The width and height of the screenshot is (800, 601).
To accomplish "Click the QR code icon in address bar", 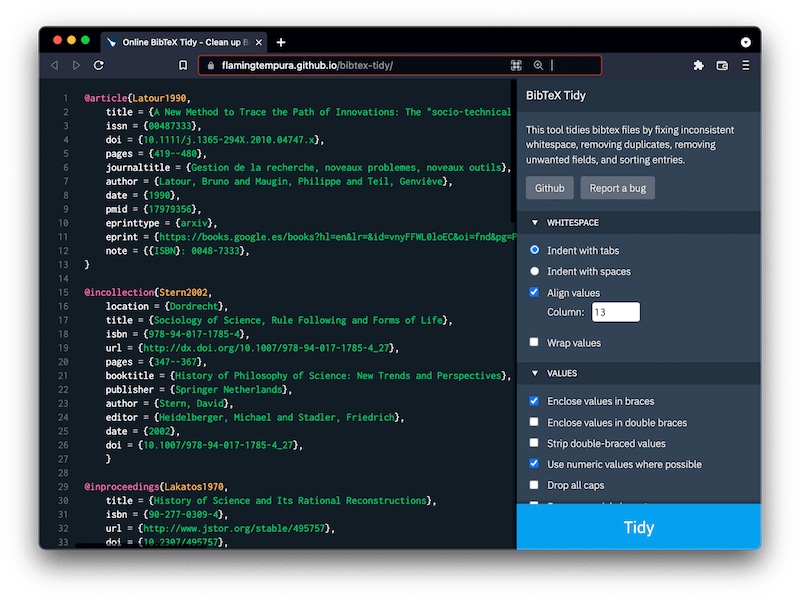I will click(x=516, y=65).
